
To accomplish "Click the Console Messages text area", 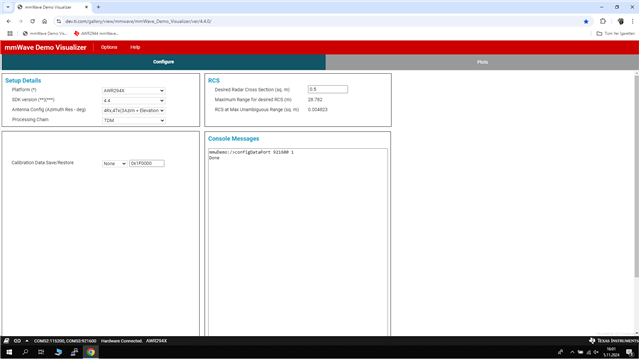I will tap(298, 242).
